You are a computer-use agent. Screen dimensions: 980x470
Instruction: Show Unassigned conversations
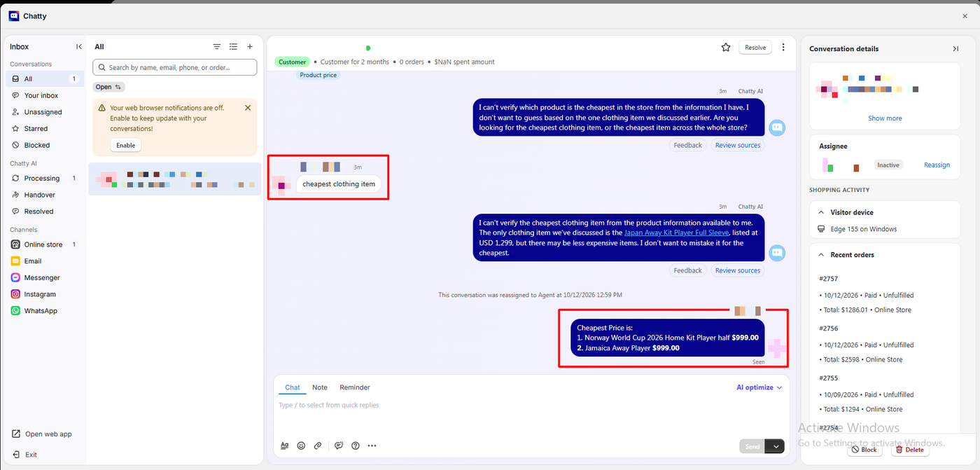45,112
